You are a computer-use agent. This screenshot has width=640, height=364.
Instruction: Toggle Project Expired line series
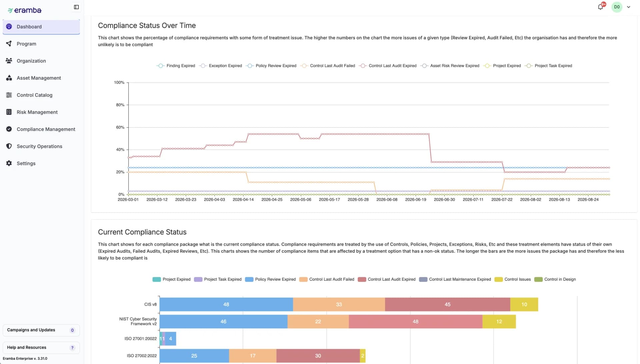pos(502,66)
